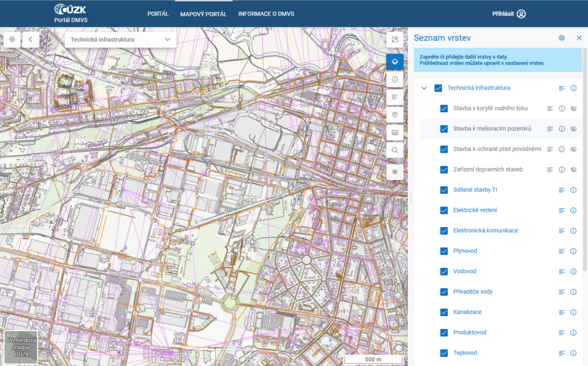Click the back arrow button on the map
588x366 pixels.
tap(30, 40)
